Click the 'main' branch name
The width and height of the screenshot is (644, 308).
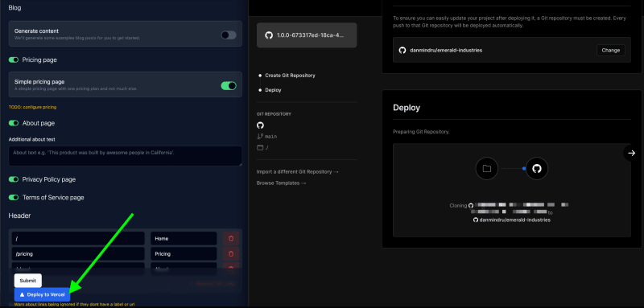tap(271, 136)
